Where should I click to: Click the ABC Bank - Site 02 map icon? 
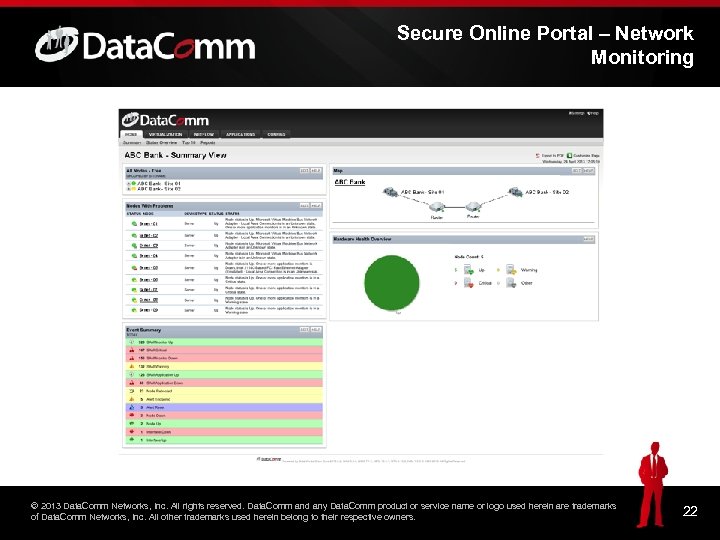coord(515,191)
